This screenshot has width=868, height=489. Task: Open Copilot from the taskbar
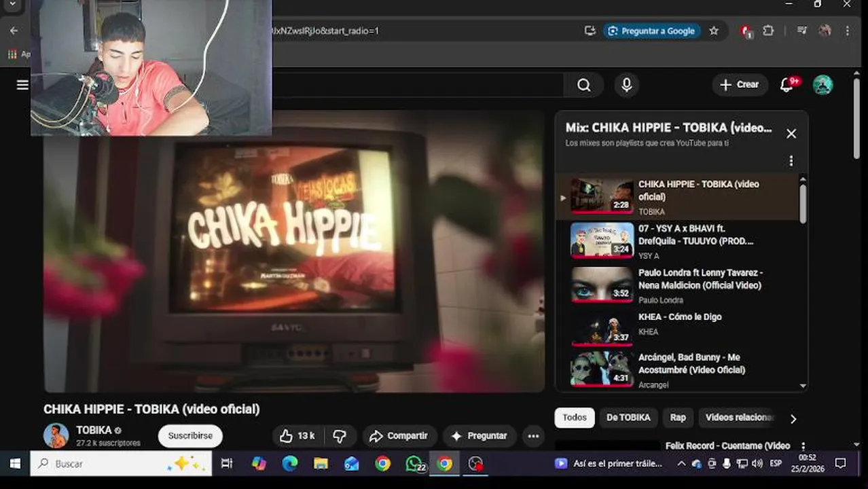[259, 463]
